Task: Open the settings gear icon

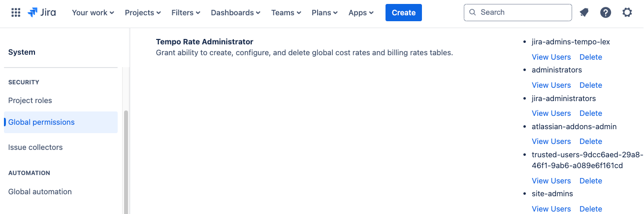Action: tap(627, 13)
